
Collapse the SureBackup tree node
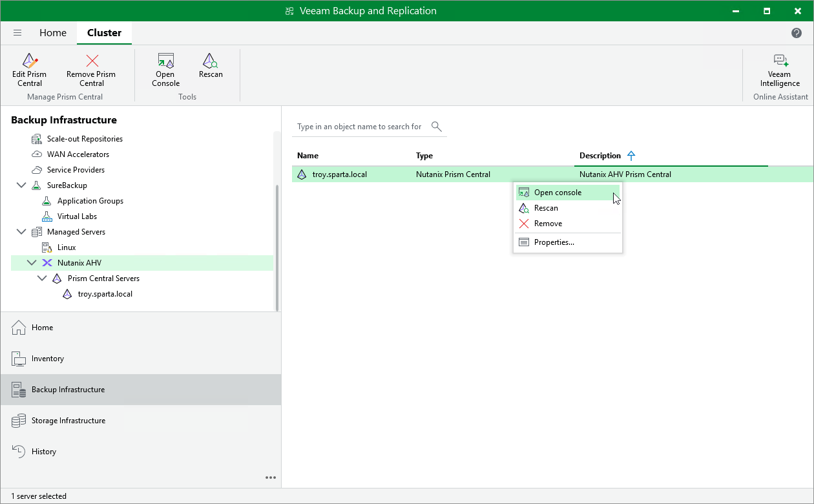click(21, 185)
